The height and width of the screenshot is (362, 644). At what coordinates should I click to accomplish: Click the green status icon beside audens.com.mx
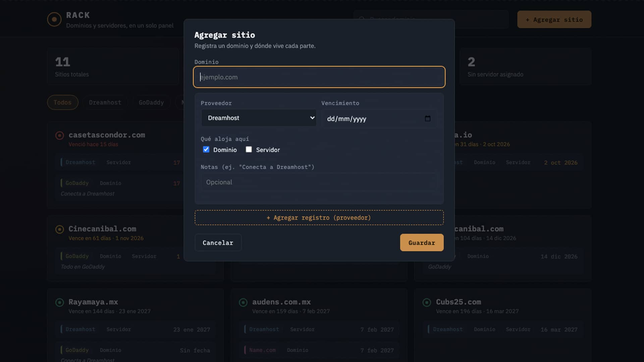point(243,302)
